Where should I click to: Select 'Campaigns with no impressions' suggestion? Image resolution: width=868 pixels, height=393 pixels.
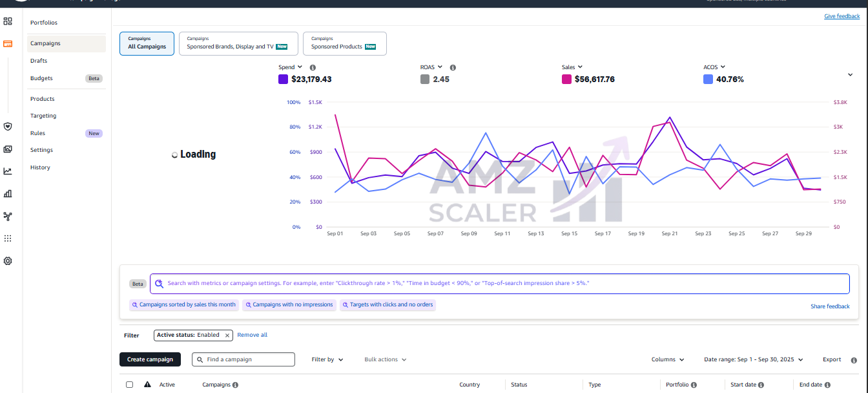tap(289, 304)
